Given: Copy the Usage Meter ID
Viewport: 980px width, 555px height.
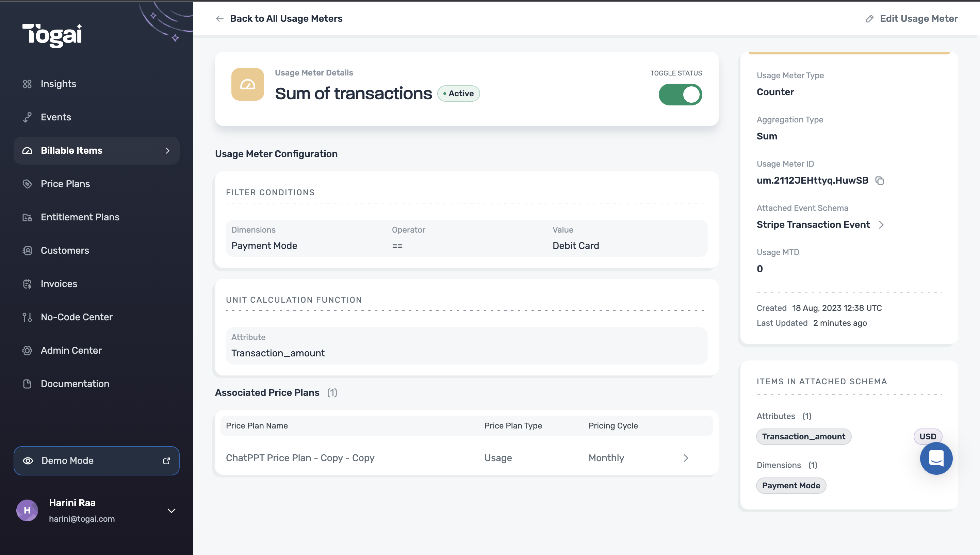Looking at the screenshot, I should point(880,181).
